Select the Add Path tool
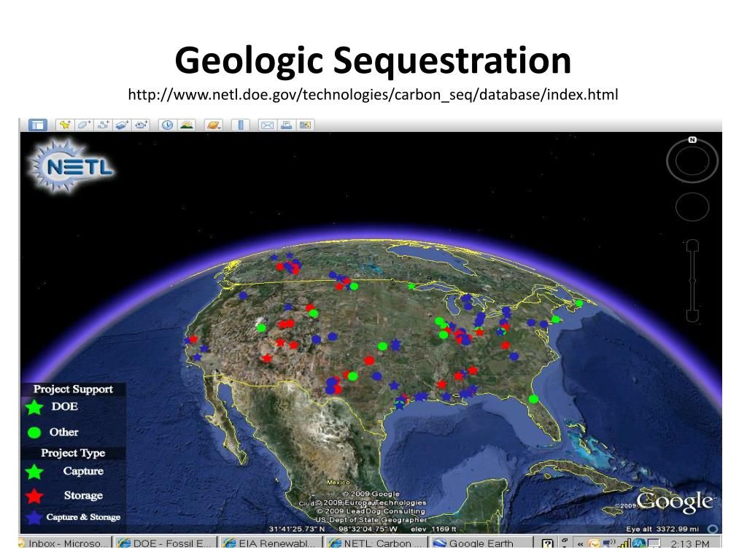The image size is (747, 560). [103, 125]
